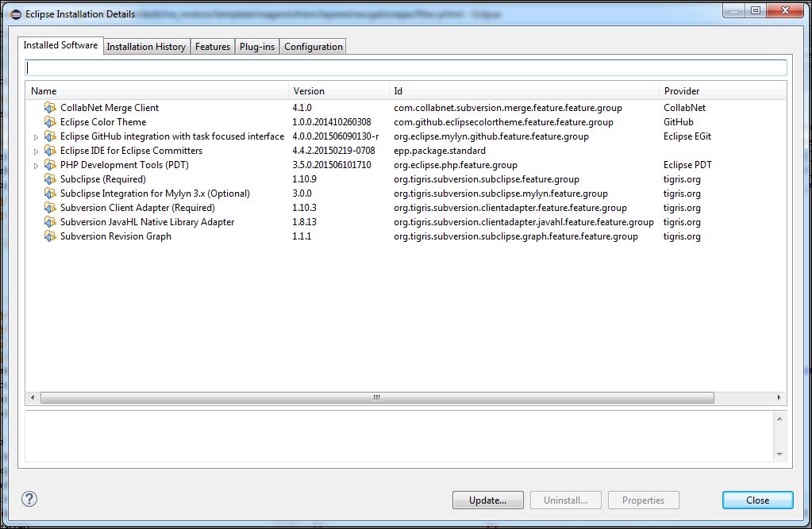The width and height of the screenshot is (812, 529).
Task: Click the Subversion Revision Graph feature icon
Action: pyautogui.click(x=50, y=236)
